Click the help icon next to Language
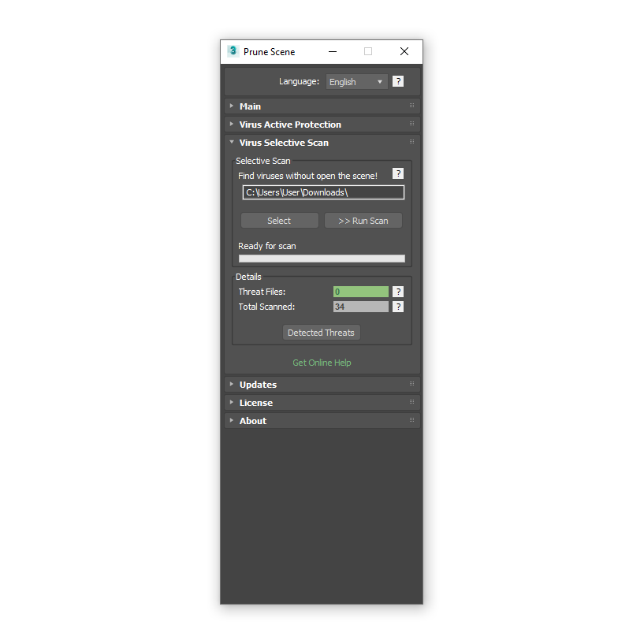Screen dimensions: 644x644 tap(398, 81)
